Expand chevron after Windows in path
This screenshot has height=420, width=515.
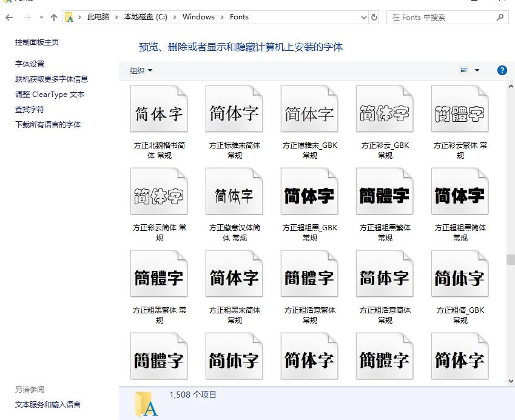222,18
